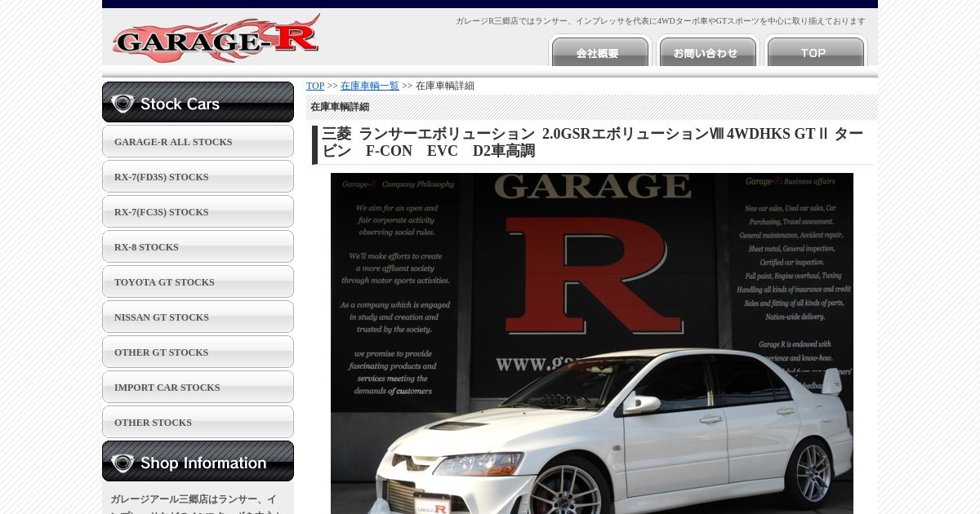Go to the TOP navigation tab

[816, 52]
